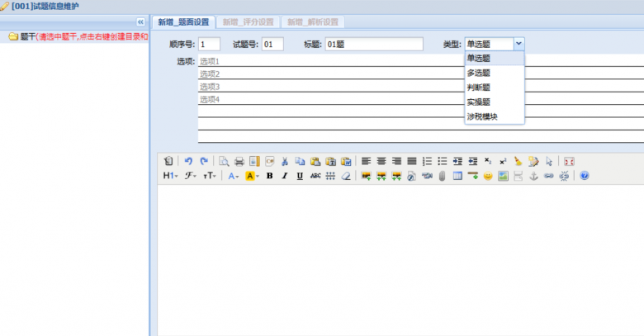Click the cut scissors icon
Viewport: 644px width, 336px height.
(284, 161)
